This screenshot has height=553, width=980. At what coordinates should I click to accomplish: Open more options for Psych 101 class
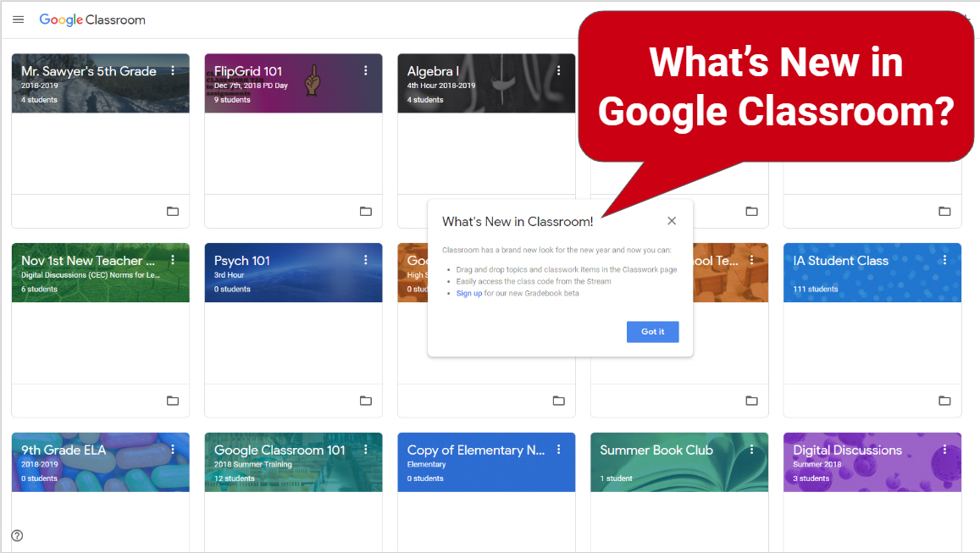pyautogui.click(x=366, y=260)
